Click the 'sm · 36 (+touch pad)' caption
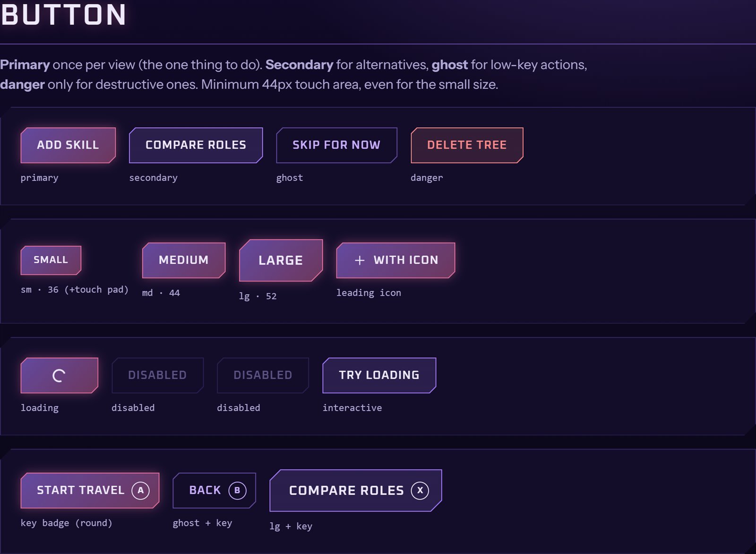The height and width of the screenshot is (554, 756). 75,289
